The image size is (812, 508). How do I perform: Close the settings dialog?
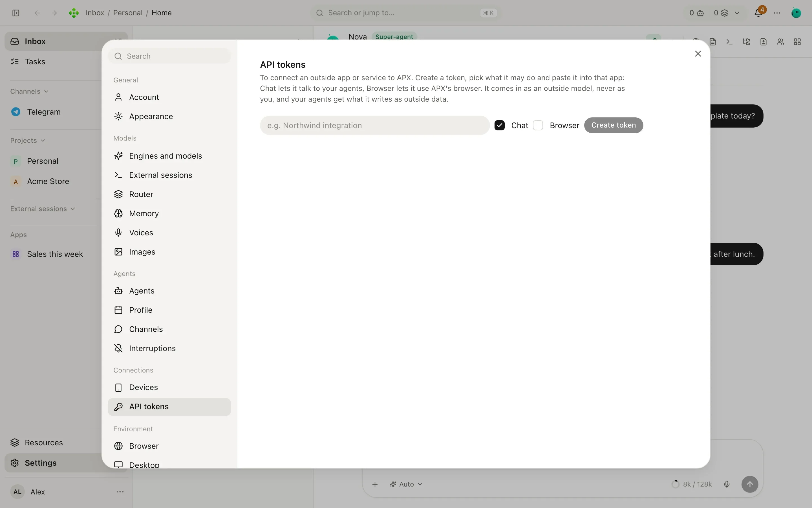[698, 54]
